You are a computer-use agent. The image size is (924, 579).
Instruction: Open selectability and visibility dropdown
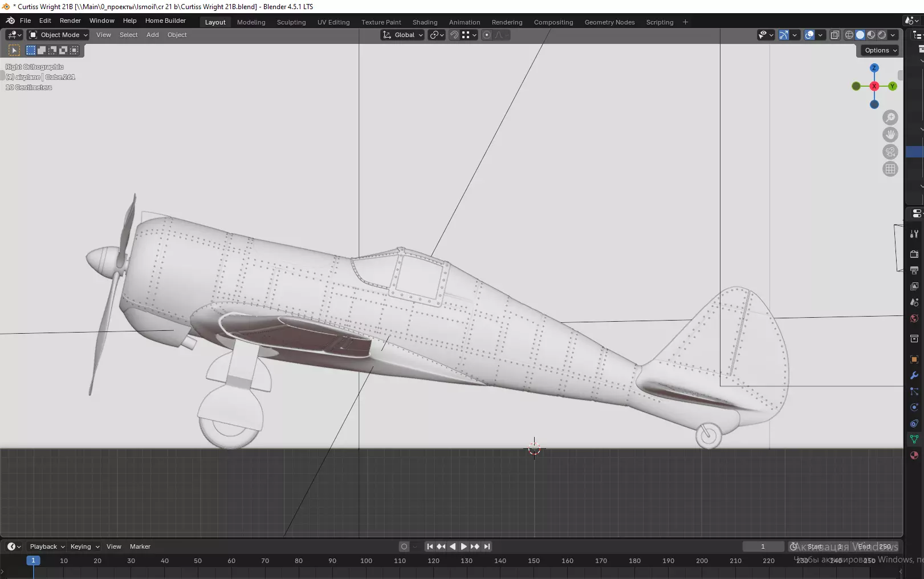[766, 35]
